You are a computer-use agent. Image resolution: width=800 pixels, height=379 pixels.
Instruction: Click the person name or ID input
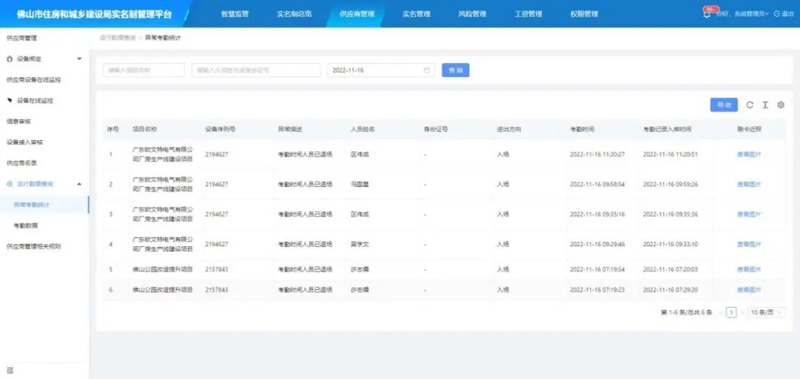point(256,70)
